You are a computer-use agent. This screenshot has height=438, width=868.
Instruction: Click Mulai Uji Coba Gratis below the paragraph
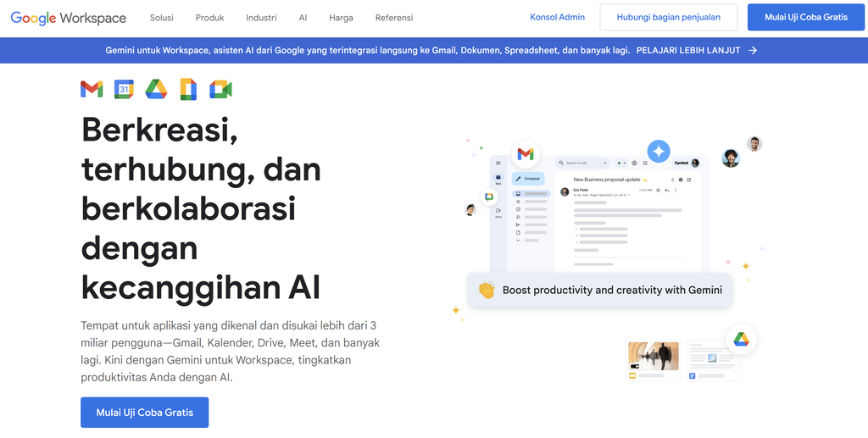[144, 413]
